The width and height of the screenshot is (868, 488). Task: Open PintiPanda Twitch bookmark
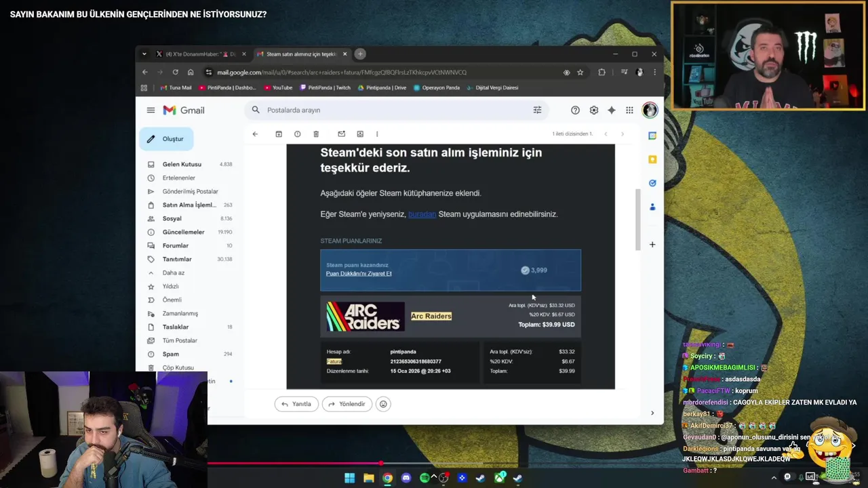click(x=325, y=87)
